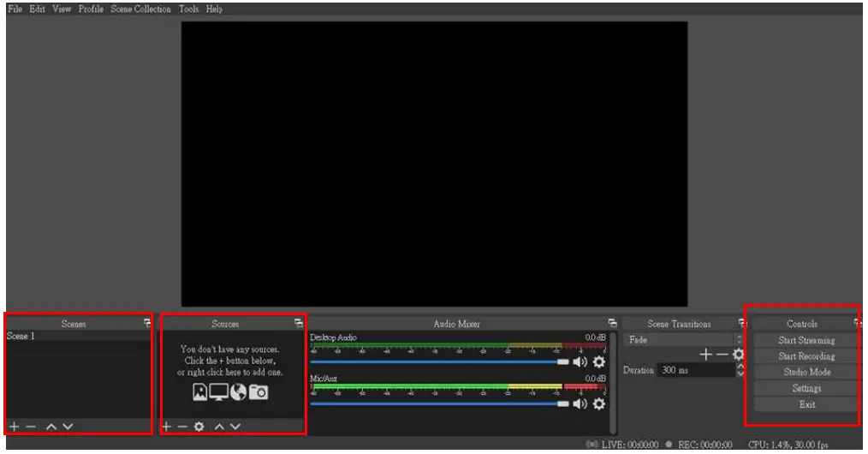Open Settings from Controls panel

coord(806,388)
